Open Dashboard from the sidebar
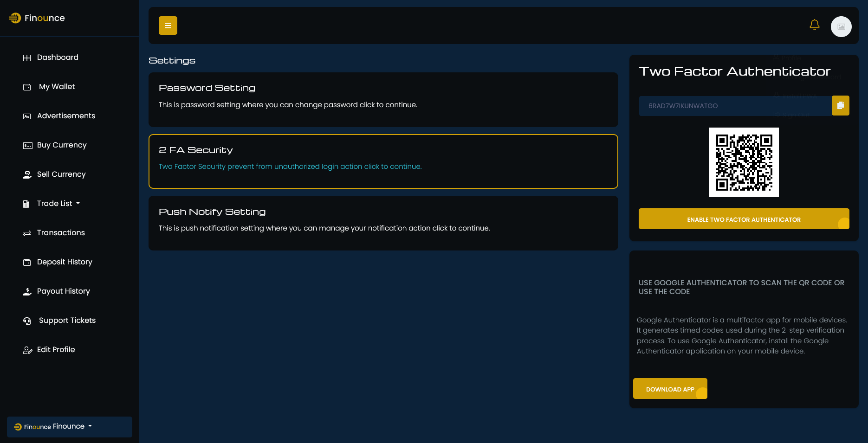Viewport: 868px width, 443px height. pyautogui.click(x=58, y=58)
